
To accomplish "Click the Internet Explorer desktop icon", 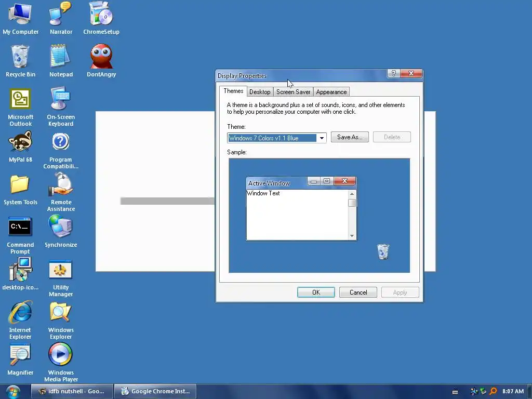I will point(20,320).
